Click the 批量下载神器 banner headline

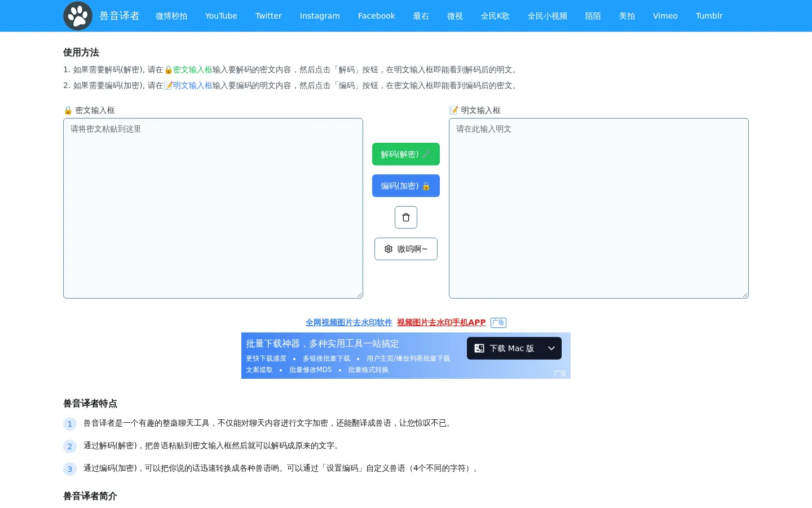click(x=323, y=343)
